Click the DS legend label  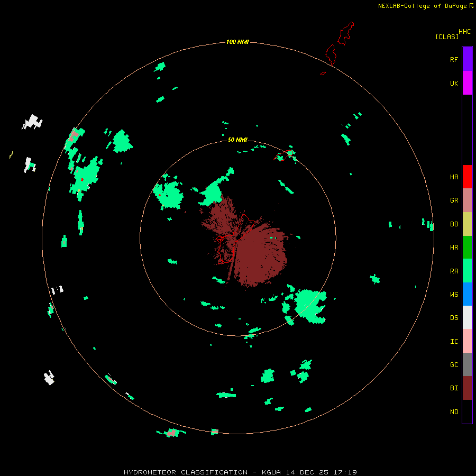454,318
